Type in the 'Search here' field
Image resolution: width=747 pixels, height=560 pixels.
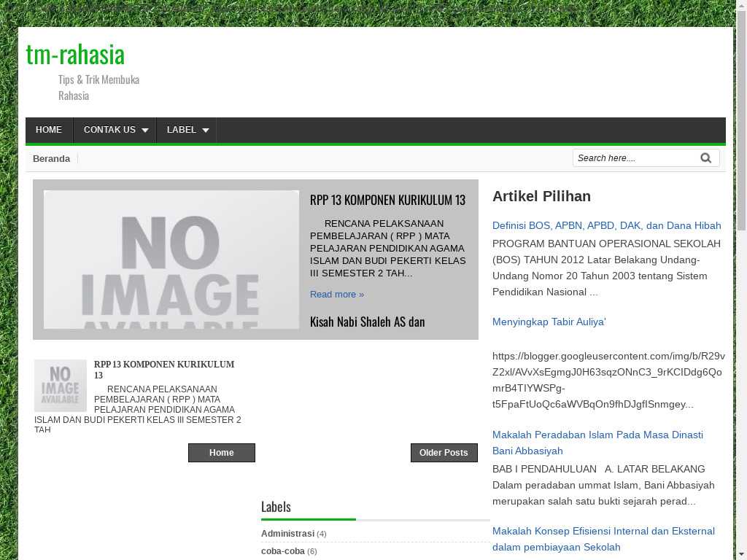tap(632, 158)
